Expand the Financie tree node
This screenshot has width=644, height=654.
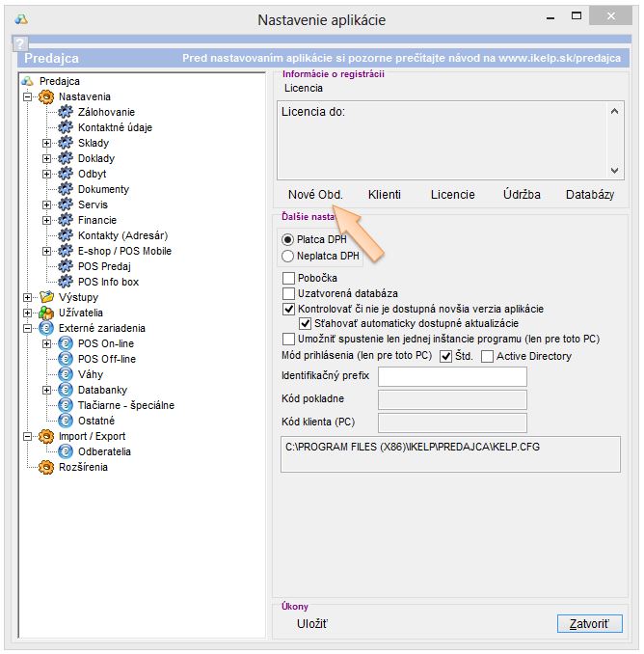[x=46, y=220]
